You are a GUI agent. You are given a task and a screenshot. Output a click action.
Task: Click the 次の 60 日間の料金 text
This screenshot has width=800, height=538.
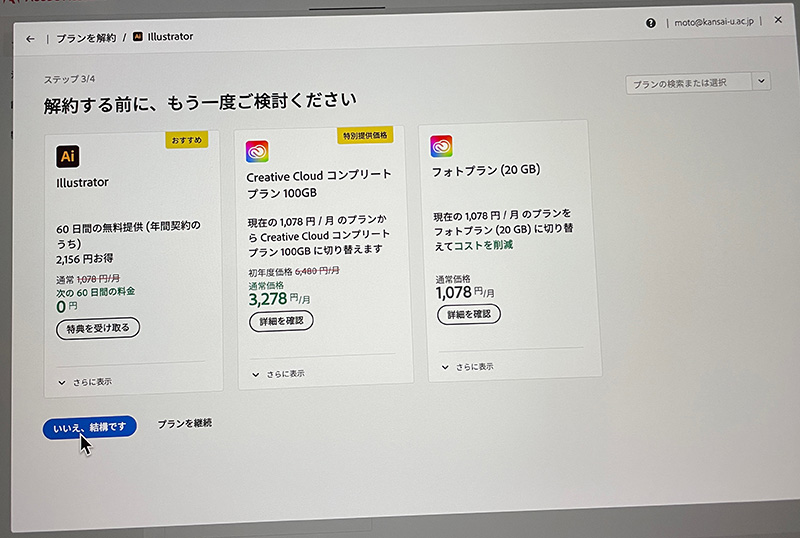coord(95,292)
